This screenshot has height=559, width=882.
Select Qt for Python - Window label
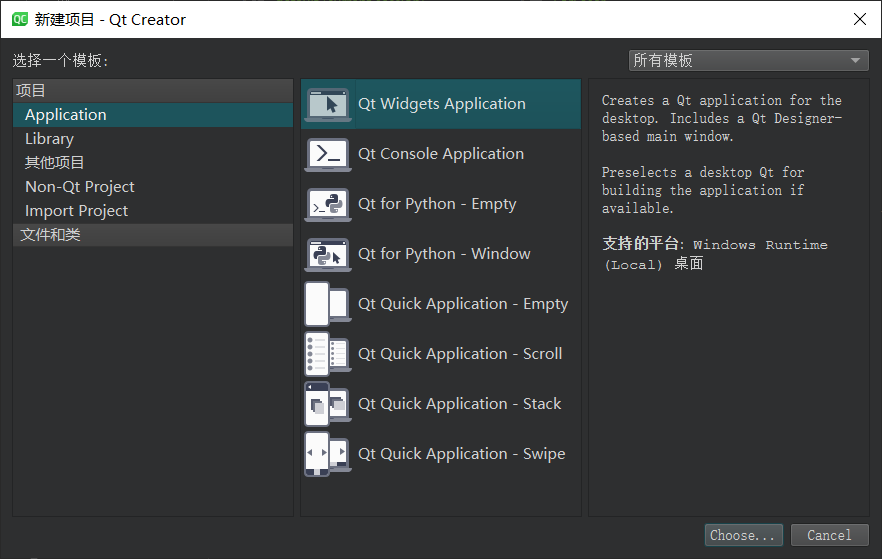pyautogui.click(x=444, y=254)
